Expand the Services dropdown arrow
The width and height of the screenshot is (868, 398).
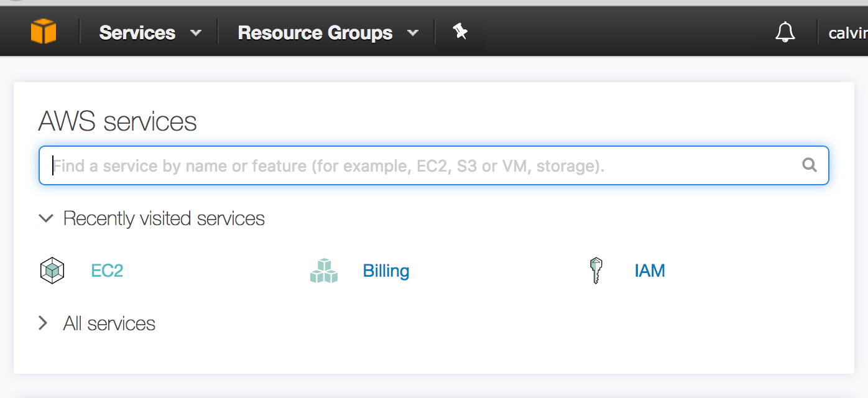click(x=196, y=33)
